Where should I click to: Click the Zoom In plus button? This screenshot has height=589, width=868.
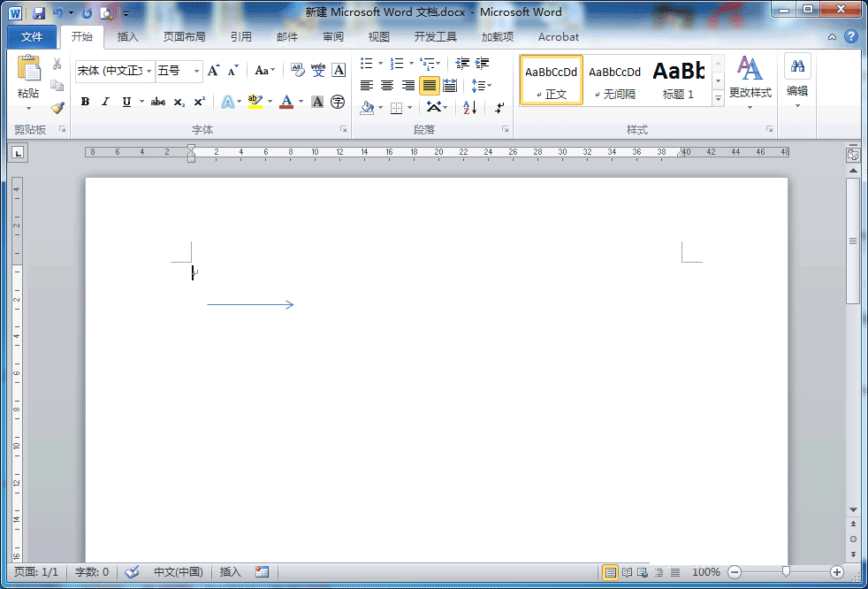click(x=836, y=572)
